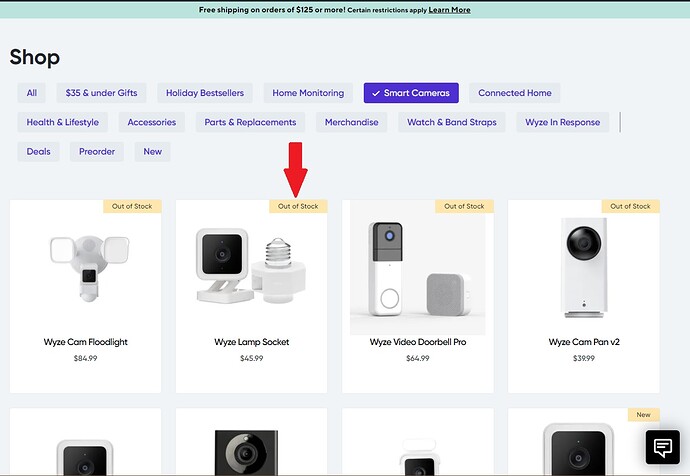Image resolution: width=690 pixels, height=476 pixels.
Task: Open the Learn More shipping link
Action: pyautogui.click(x=449, y=10)
